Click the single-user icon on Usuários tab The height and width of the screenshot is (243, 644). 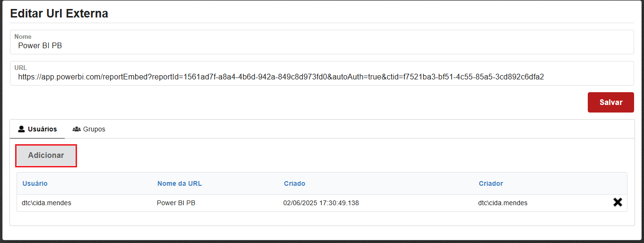21,129
